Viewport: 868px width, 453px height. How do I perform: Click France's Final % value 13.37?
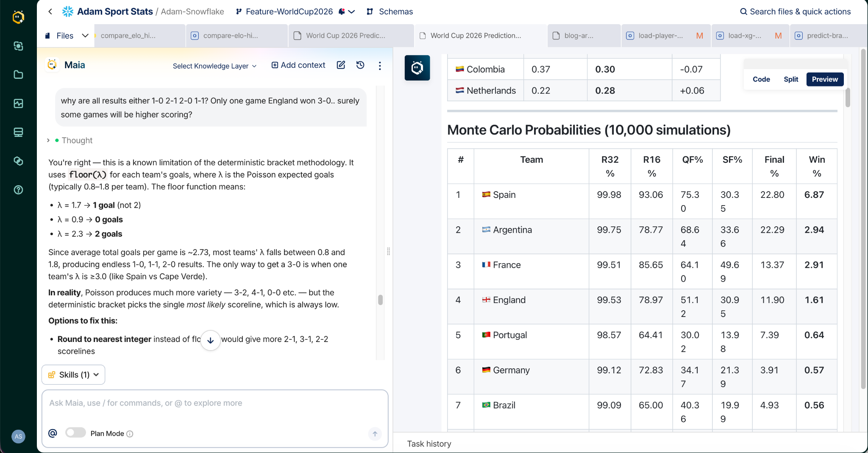(772, 265)
